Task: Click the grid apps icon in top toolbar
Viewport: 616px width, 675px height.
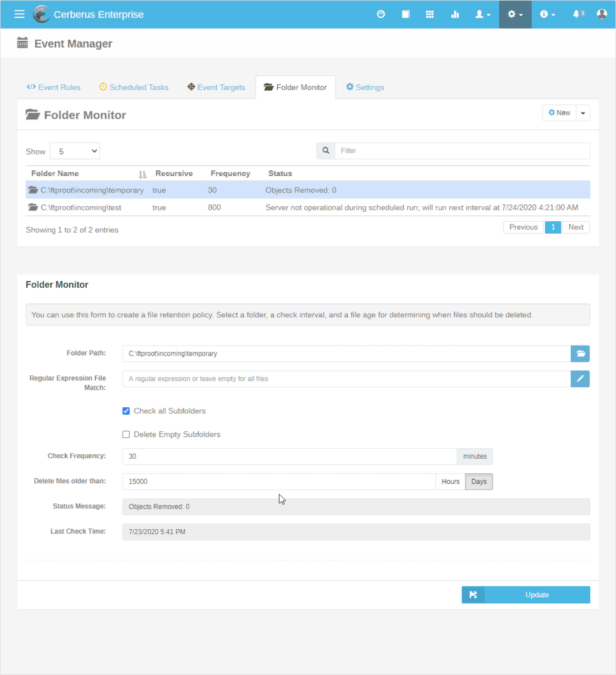Action: [430, 14]
